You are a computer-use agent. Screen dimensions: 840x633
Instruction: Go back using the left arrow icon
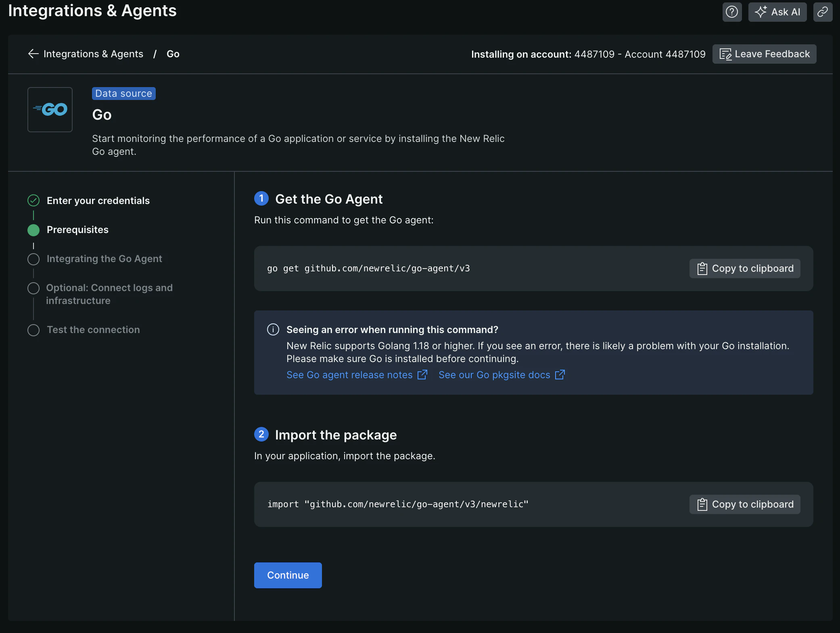(x=33, y=54)
